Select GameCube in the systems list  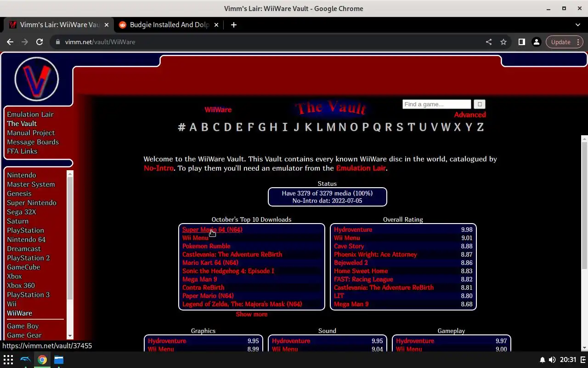23,267
